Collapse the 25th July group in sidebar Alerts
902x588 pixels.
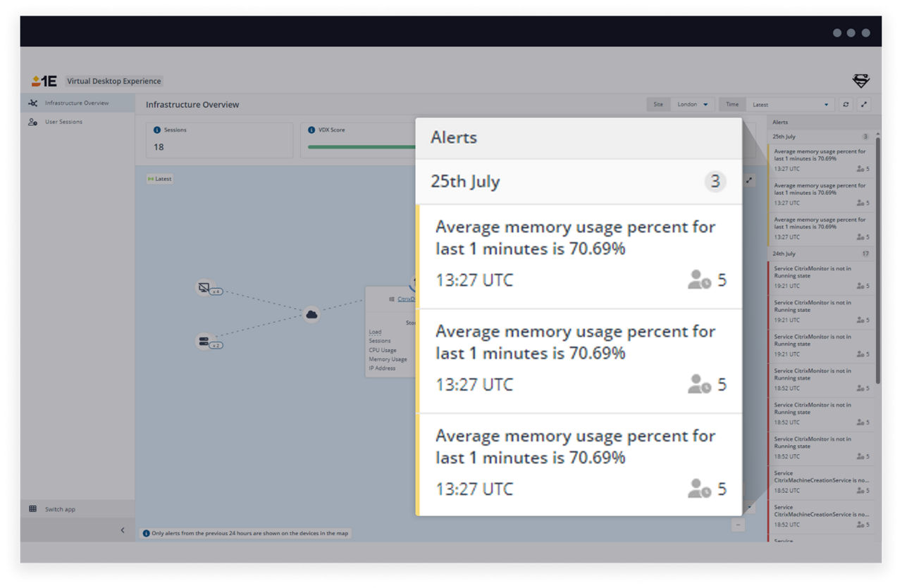click(822, 137)
